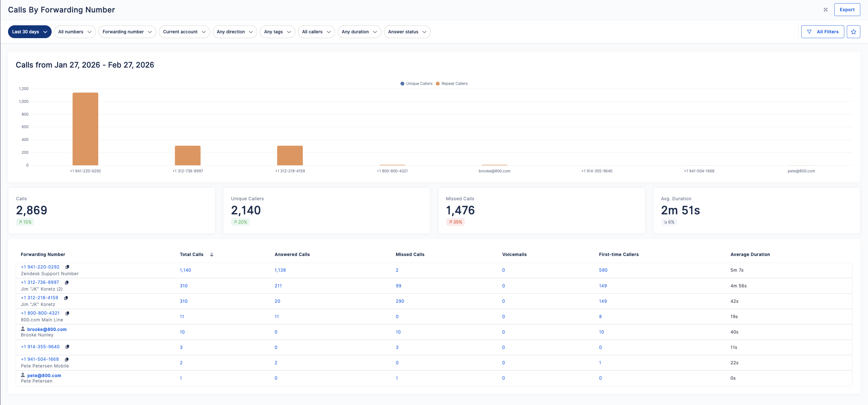The width and height of the screenshot is (868, 405).
Task: Open the Any tags filter
Action: point(277,32)
